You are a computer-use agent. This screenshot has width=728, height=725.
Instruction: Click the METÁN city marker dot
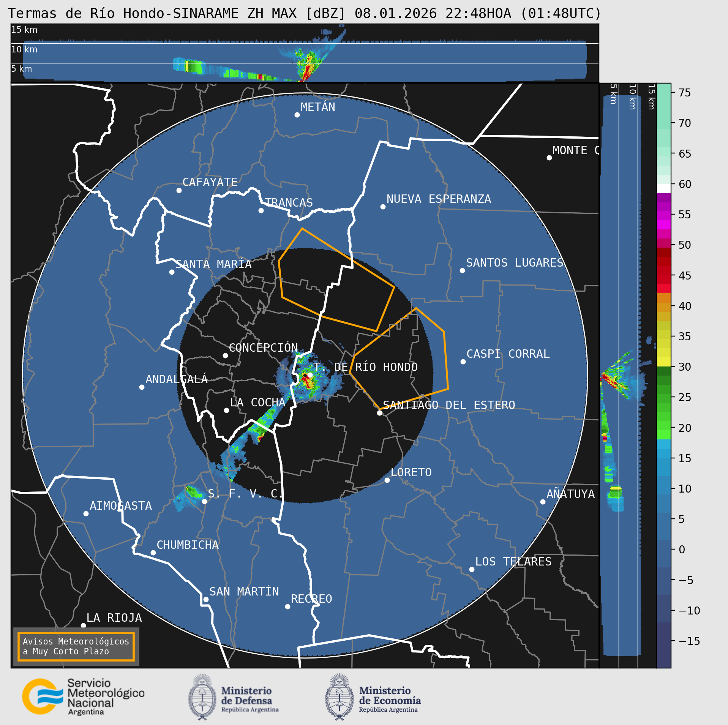pyautogui.click(x=297, y=115)
